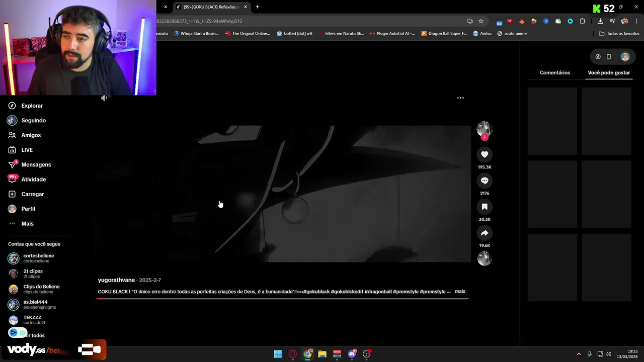Image resolution: width=644 pixels, height=362 pixels.
Task: Click the compass icon in panel header
Action: point(598,57)
